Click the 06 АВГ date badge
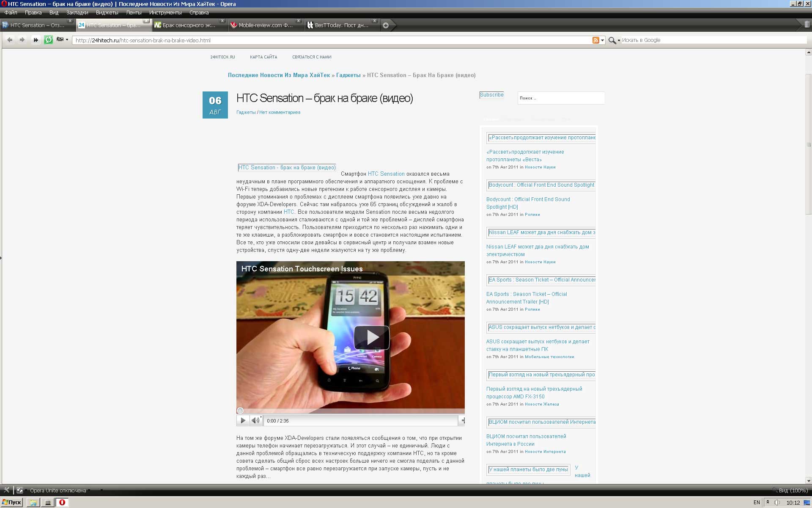This screenshot has height=508, width=812. pos(215,105)
